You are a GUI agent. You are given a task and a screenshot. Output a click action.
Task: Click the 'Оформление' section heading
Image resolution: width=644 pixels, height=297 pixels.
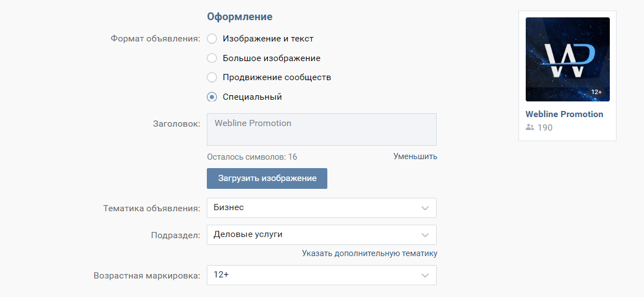point(239,17)
